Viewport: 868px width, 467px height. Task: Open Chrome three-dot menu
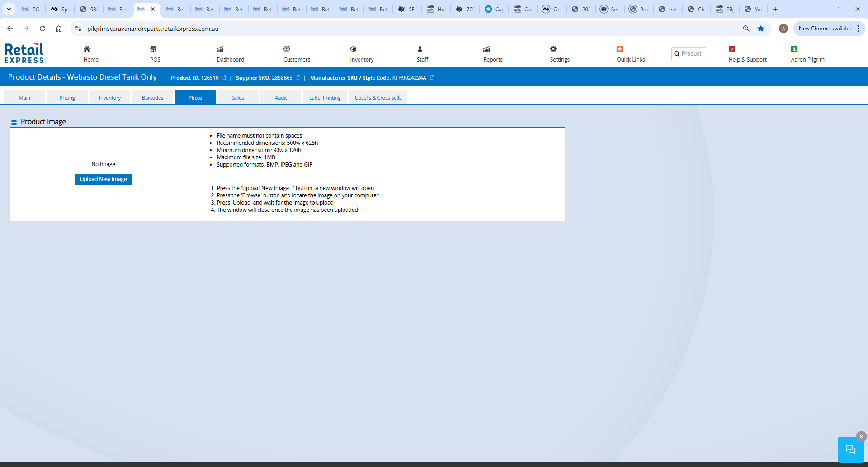[x=858, y=29]
